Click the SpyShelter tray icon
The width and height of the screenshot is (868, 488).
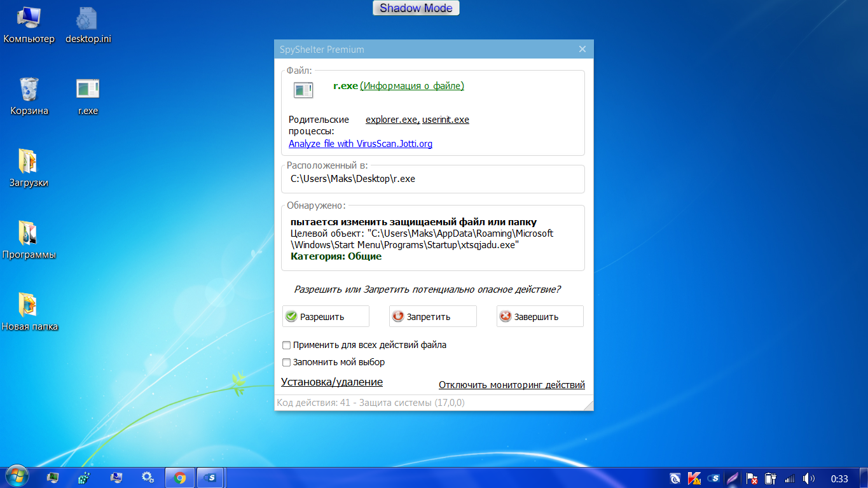coord(713,478)
